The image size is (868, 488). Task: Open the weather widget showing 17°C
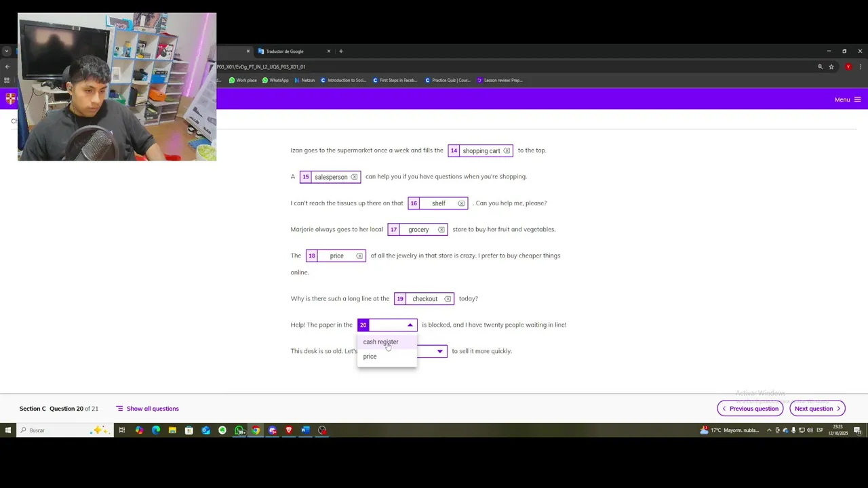[730, 430]
